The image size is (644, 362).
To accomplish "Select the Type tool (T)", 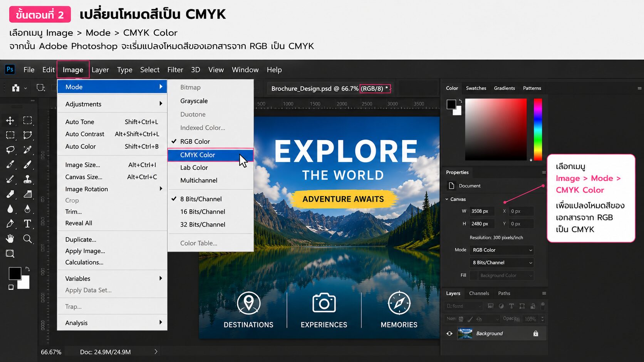I will (x=27, y=224).
